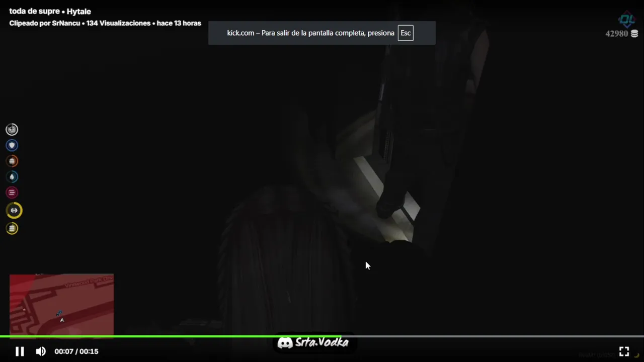Click the Esc key hint in fullscreen notice

pyautogui.click(x=406, y=33)
